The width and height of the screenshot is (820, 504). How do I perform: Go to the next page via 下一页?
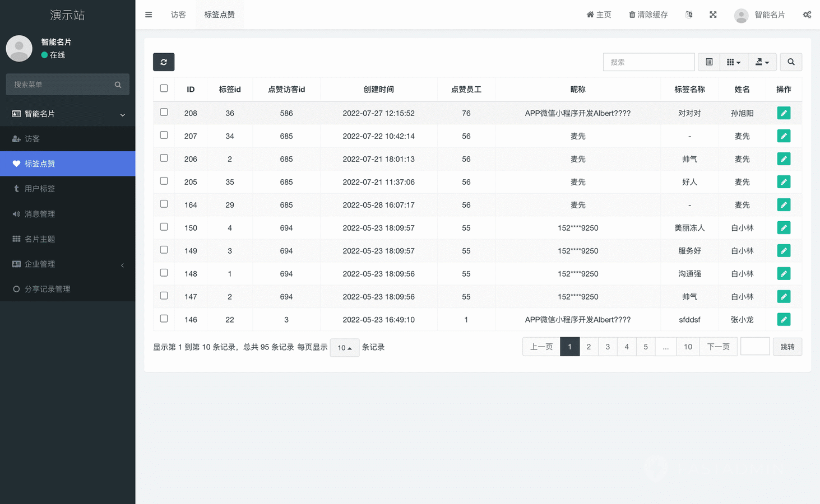tap(718, 347)
